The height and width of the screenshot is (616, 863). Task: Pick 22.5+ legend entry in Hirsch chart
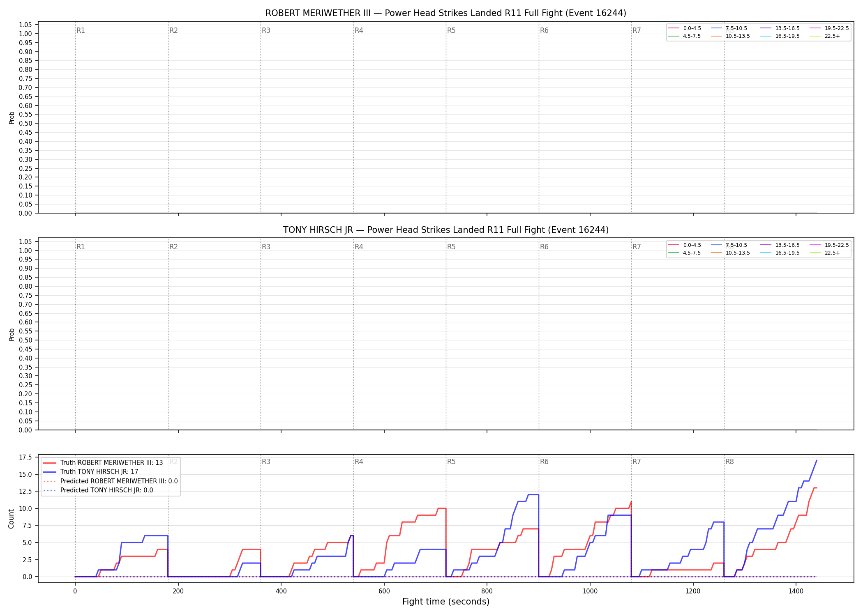(825, 253)
